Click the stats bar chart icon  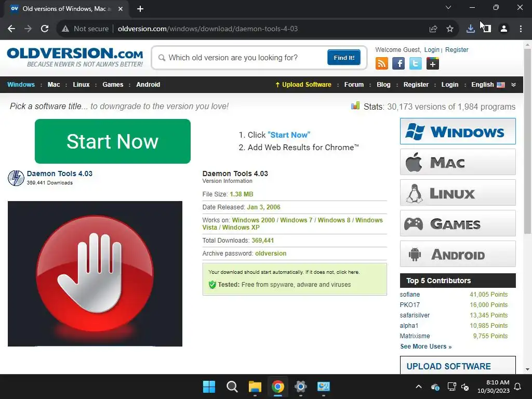coord(355,106)
